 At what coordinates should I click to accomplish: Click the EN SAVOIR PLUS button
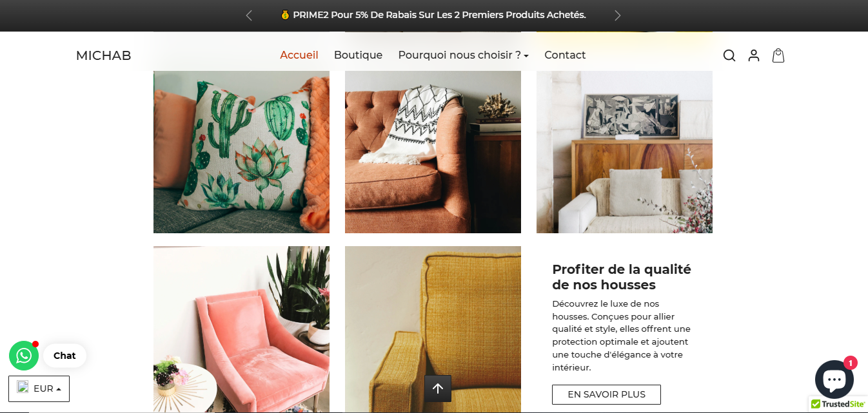pyautogui.click(x=606, y=394)
